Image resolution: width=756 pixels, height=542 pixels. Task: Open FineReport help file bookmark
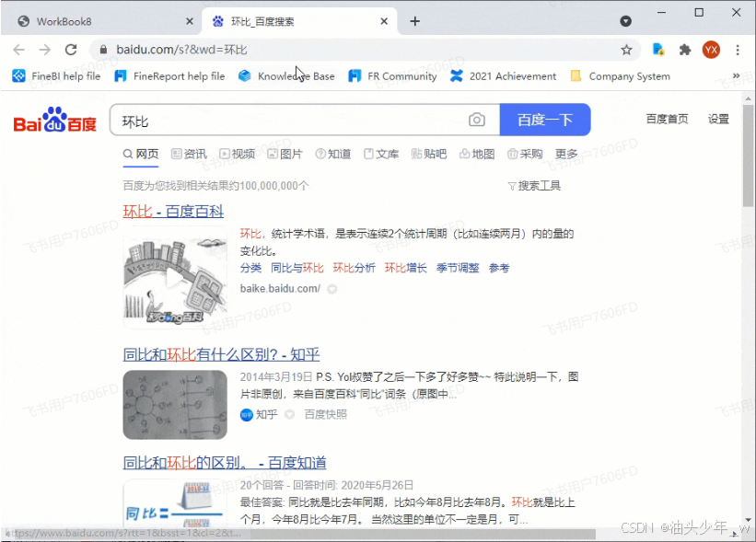click(169, 76)
